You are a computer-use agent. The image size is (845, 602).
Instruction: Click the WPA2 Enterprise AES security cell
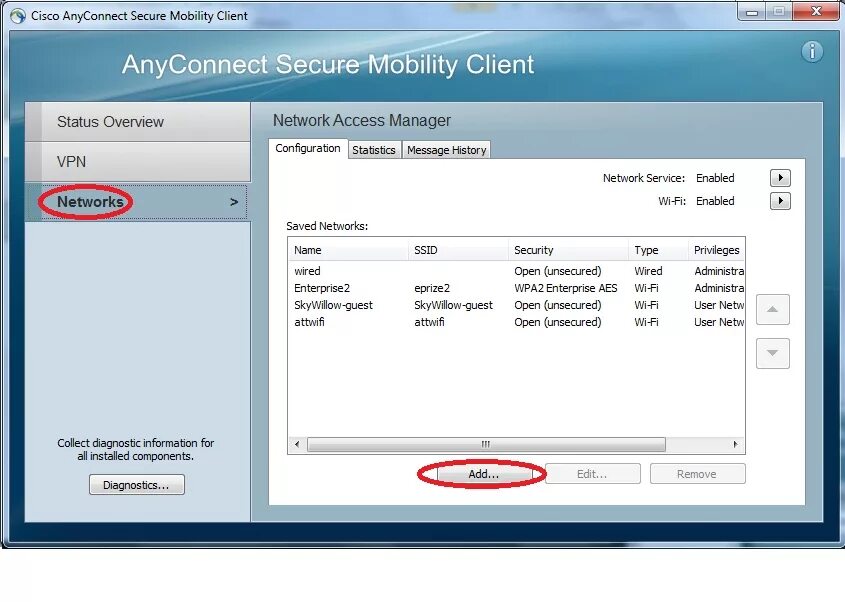pos(566,288)
